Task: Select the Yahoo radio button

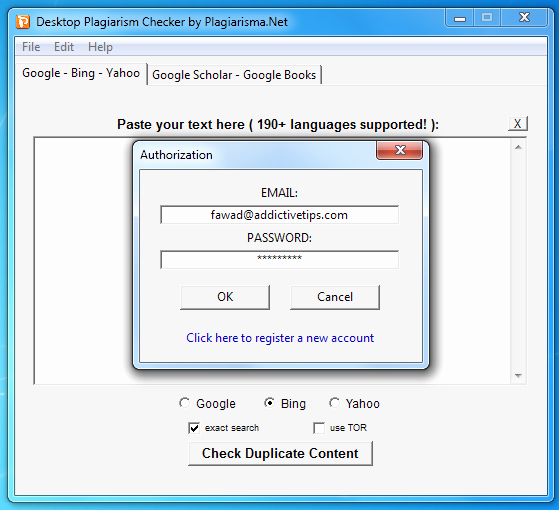Action: [x=334, y=403]
